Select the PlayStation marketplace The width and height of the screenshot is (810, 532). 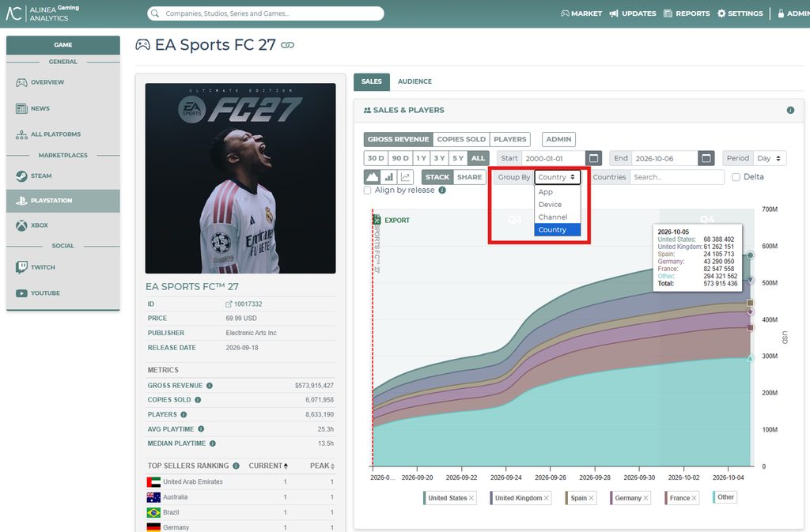[x=62, y=200]
